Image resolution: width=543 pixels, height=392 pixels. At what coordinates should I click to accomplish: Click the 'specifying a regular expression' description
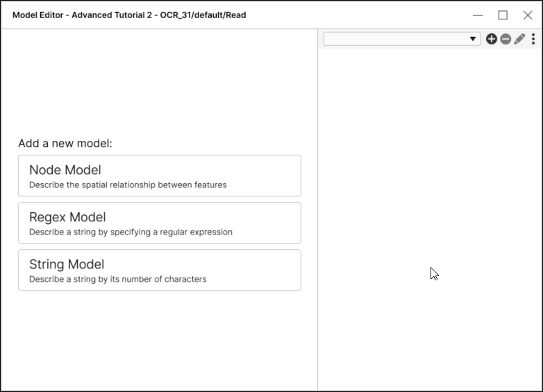pos(131,232)
